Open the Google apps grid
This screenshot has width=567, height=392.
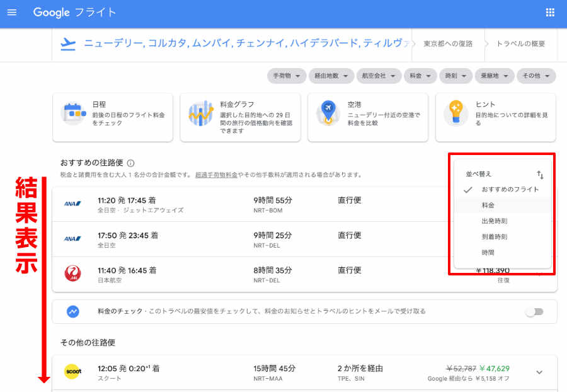(550, 13)
